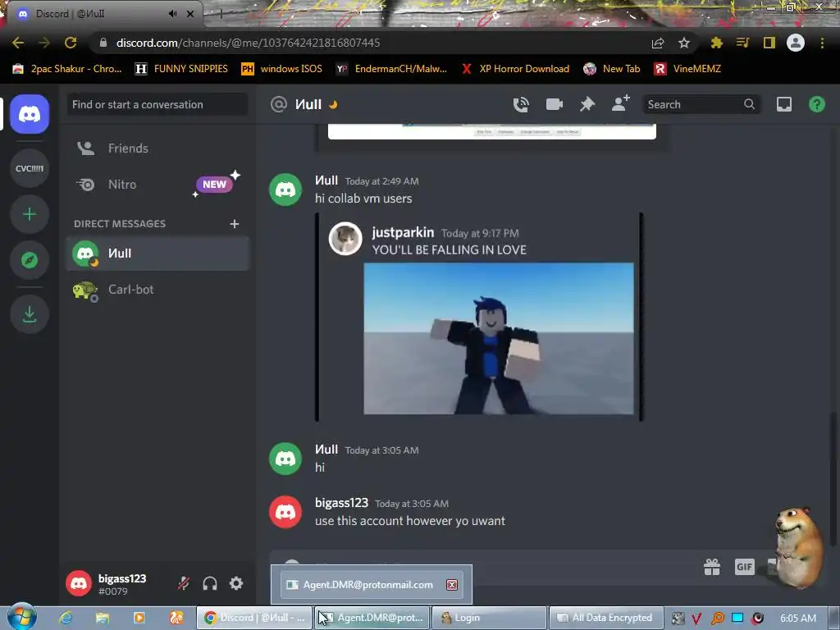Open the CVC!!!!1 server
This screenshot has height=630, width=840.
tap(30, 168)
